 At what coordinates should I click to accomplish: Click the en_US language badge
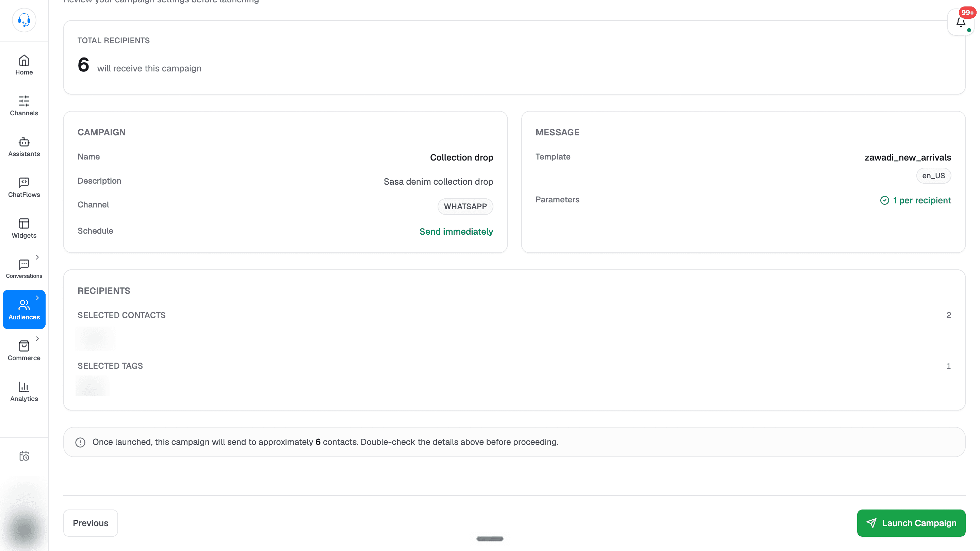tap(934, 176)
